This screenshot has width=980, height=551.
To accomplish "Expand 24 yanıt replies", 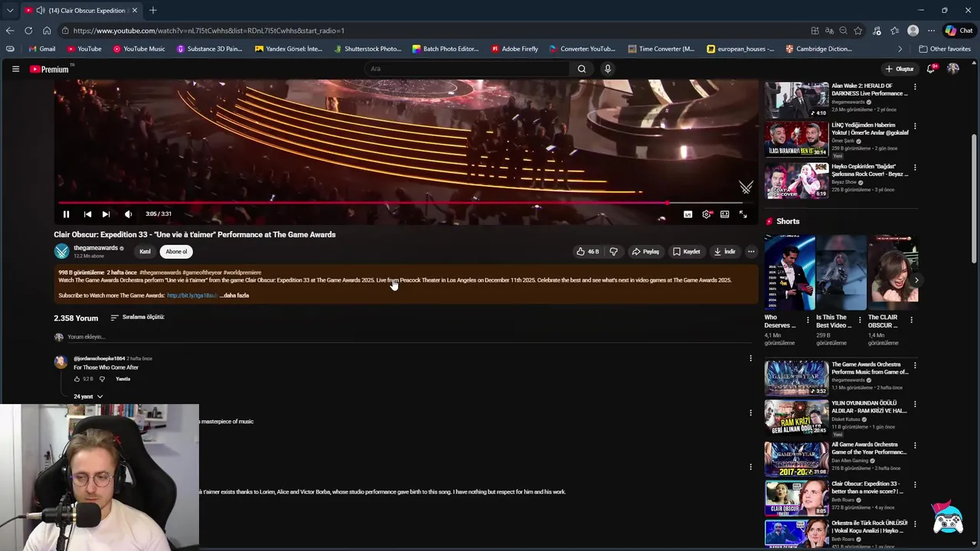I will click(88, 396).
